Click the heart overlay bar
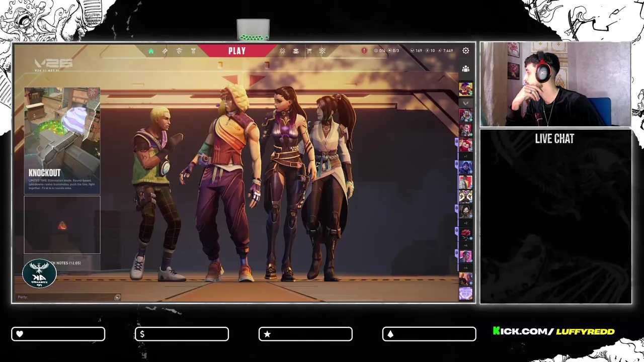The width and height of the screenshot is (644, 362). [58, 334]
